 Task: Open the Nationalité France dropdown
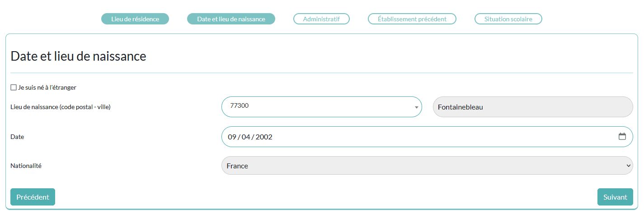427,166
